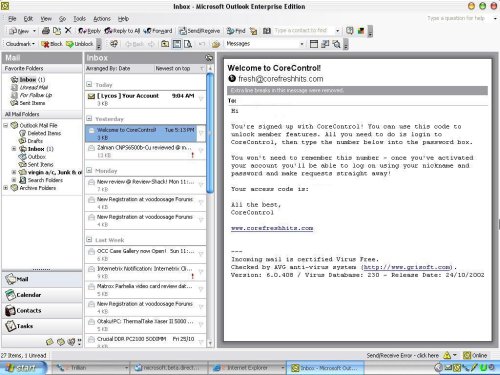Screen dimensions: 500x375
Task: Click Reply to All in the toolbar
Action: tap(122, 31)
